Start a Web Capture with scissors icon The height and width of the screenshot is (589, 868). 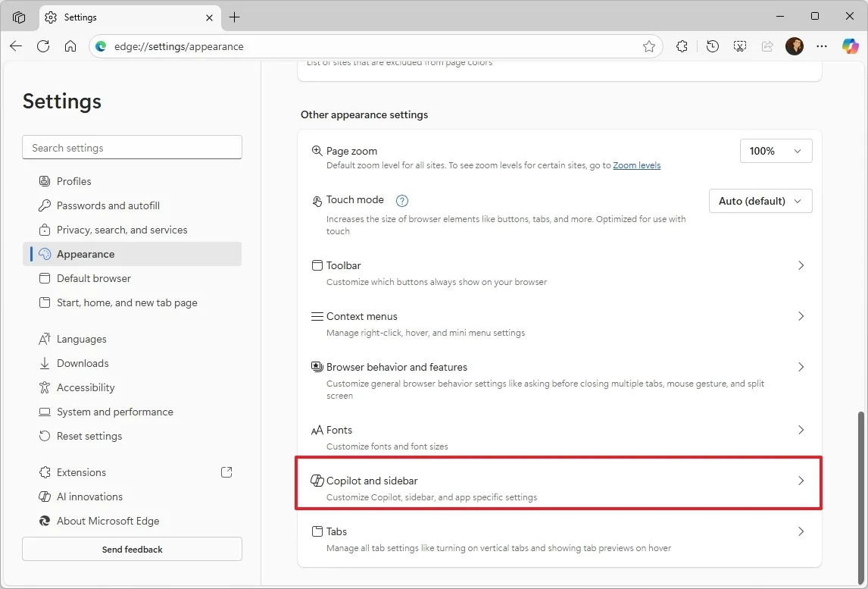pos(740,46)
